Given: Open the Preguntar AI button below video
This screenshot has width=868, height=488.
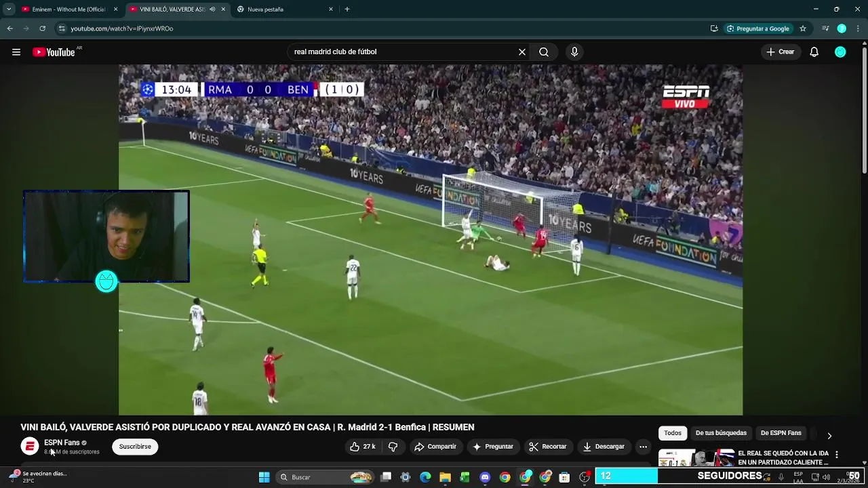Looking at the screenshot, I should (x=493, y=447).
